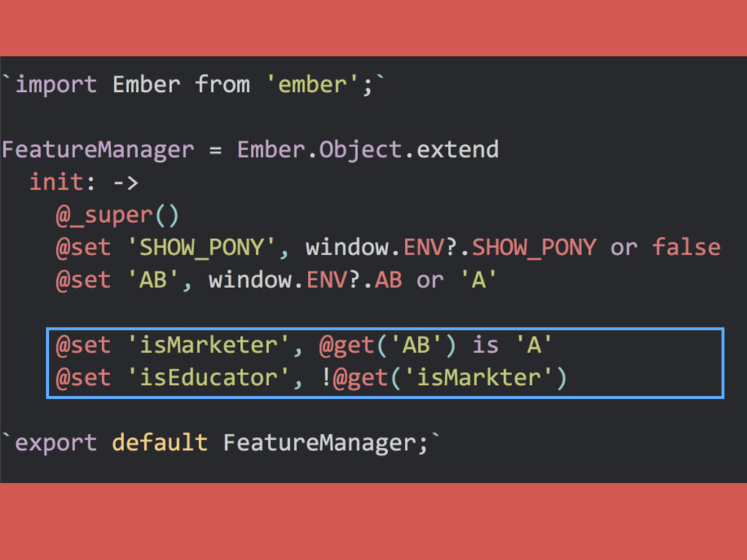Click the 'export' keyword
This screenshot has height=560, width=747.
56,443
